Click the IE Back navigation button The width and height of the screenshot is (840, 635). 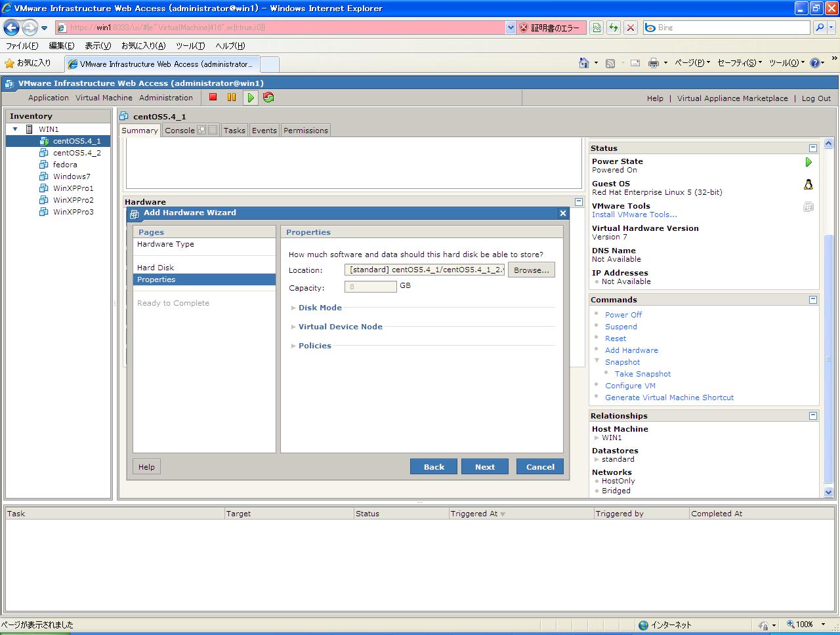(12, 28)
